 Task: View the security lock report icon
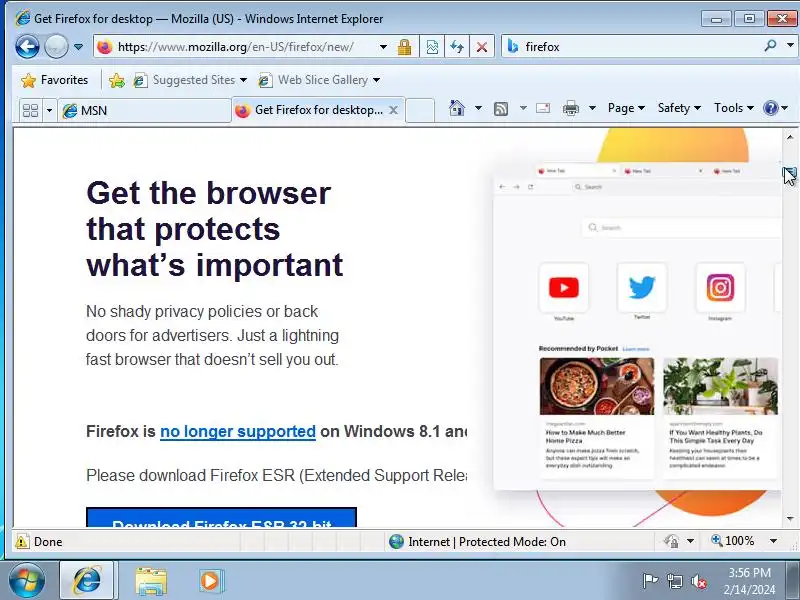[405, 47]
